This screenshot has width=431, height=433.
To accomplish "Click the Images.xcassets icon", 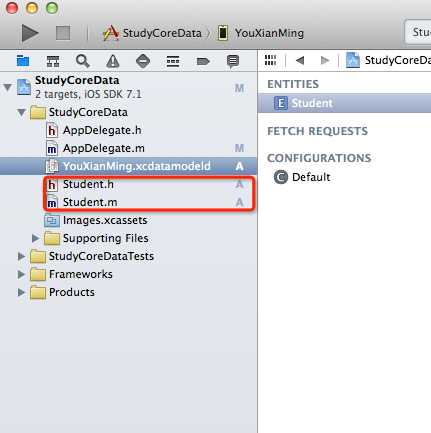I will point(52,220).
